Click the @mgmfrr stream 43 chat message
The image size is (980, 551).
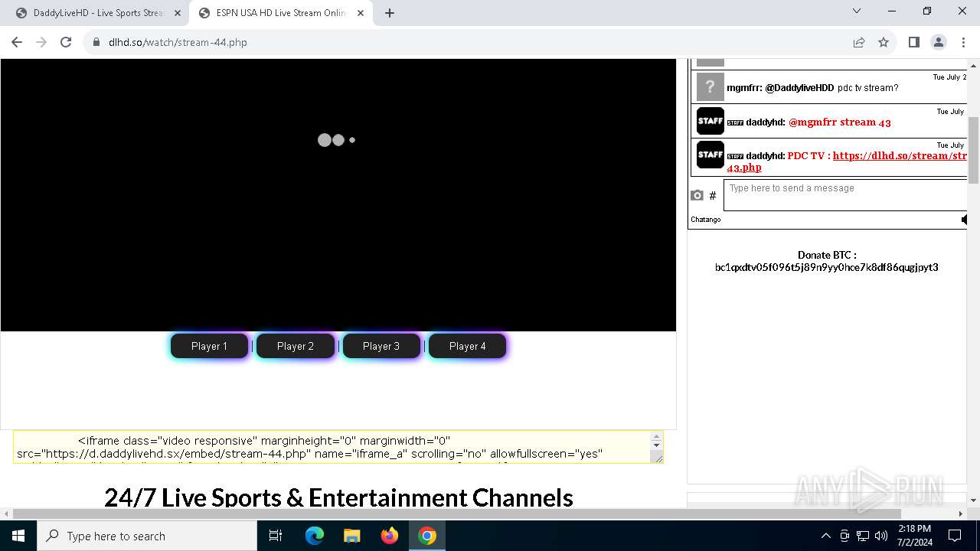pyautogui.click(x=840, y=122)
